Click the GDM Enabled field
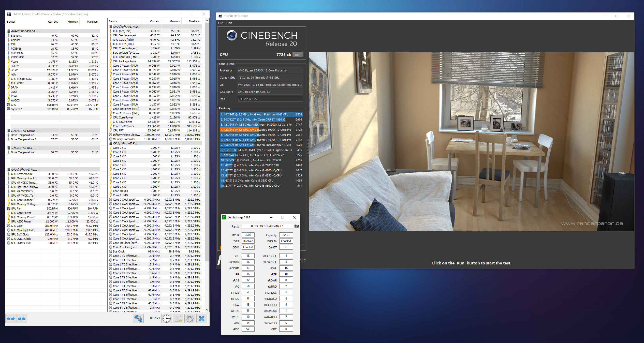This screenshot has width=644, height=343. pyautogui.click(x=248, y=247)
